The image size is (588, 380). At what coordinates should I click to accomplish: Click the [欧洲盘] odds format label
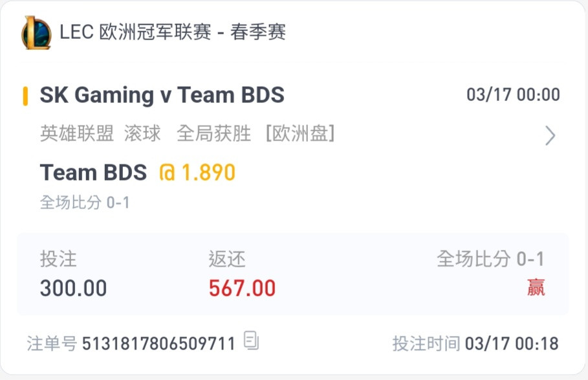[300, 133]
